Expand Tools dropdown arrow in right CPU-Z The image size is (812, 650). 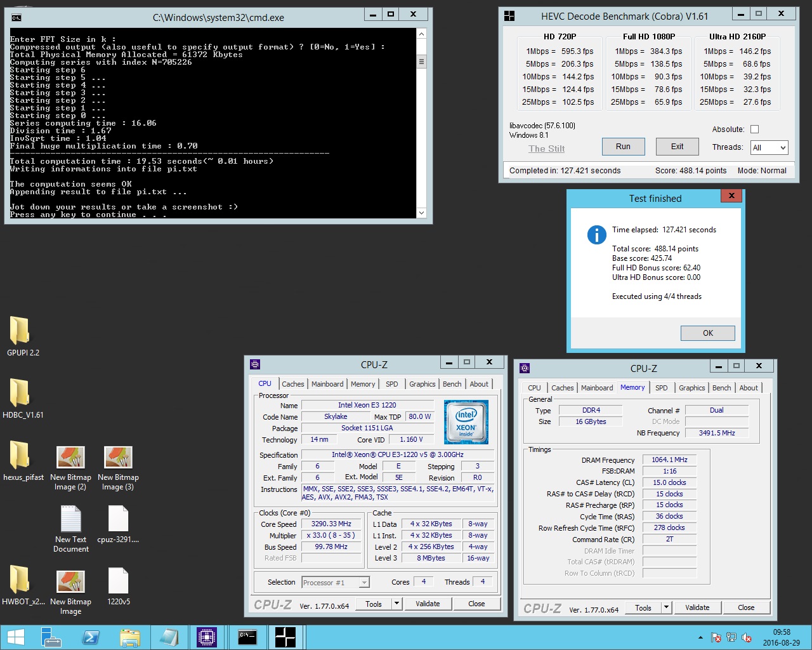(666, 607)
